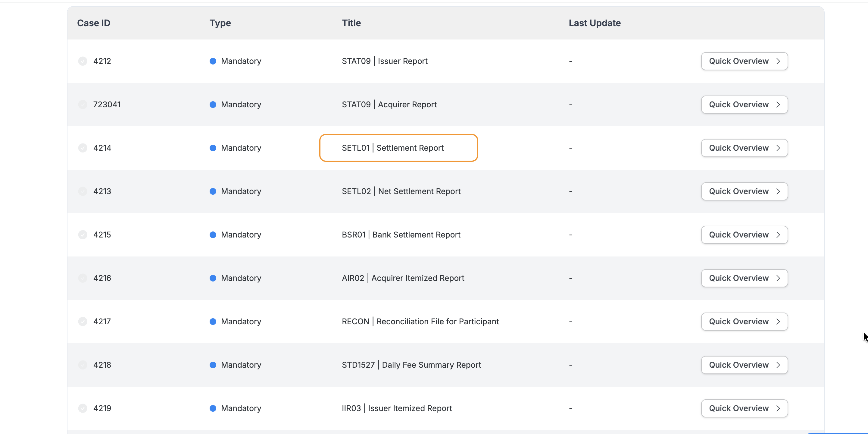The image size is (868, 434).
Task: Open Quick Overview for Issuer Itemized Report
Action: tap(744, 408)
